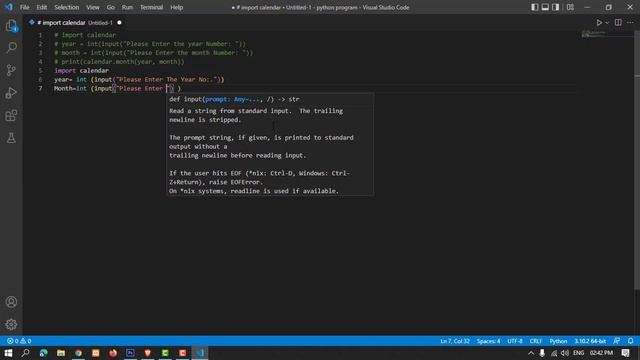Viewport: 640px width, 360px height.
Task: Click the input function signature in tooltip
Action: [234, 99]
